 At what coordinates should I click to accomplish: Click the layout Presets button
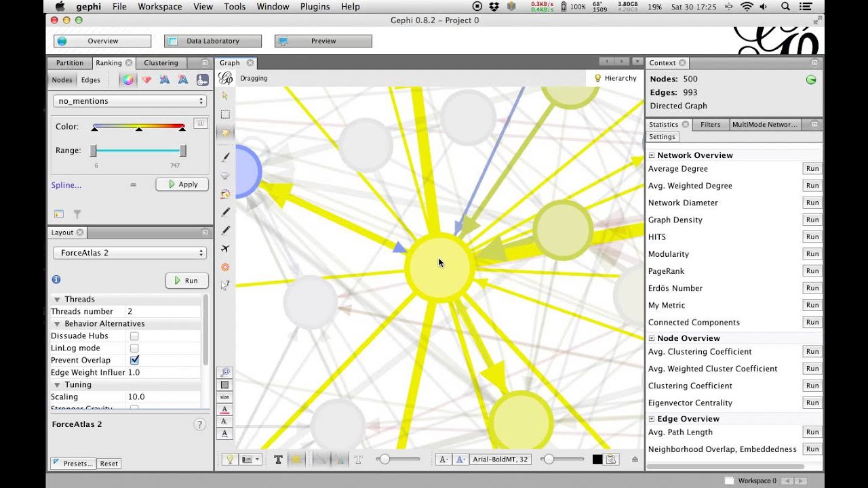(73, 464)
